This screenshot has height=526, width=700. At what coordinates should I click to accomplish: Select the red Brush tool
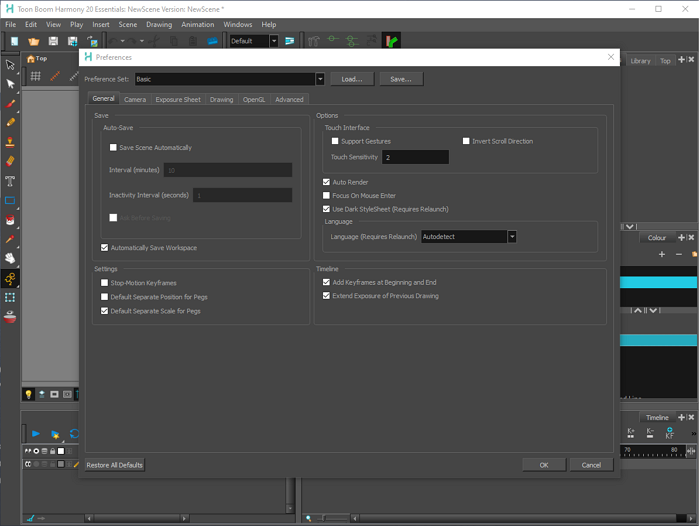point(10,104)
